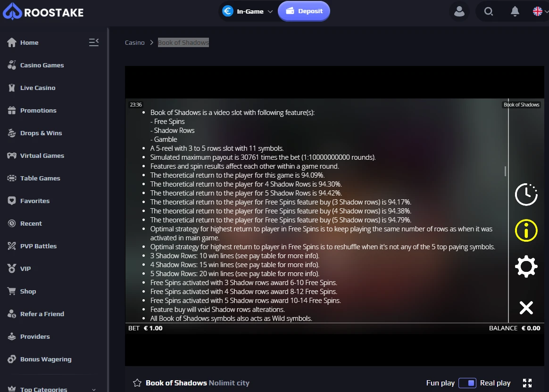Open Recent in sidebar
The height and width of the screenshot is (392, 549).
point(31,223)
